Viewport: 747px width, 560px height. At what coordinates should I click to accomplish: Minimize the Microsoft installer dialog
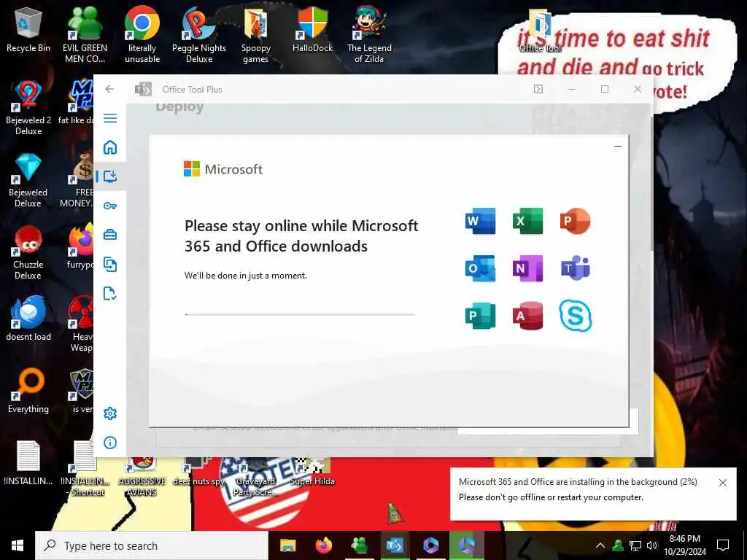tap(618, 146)
